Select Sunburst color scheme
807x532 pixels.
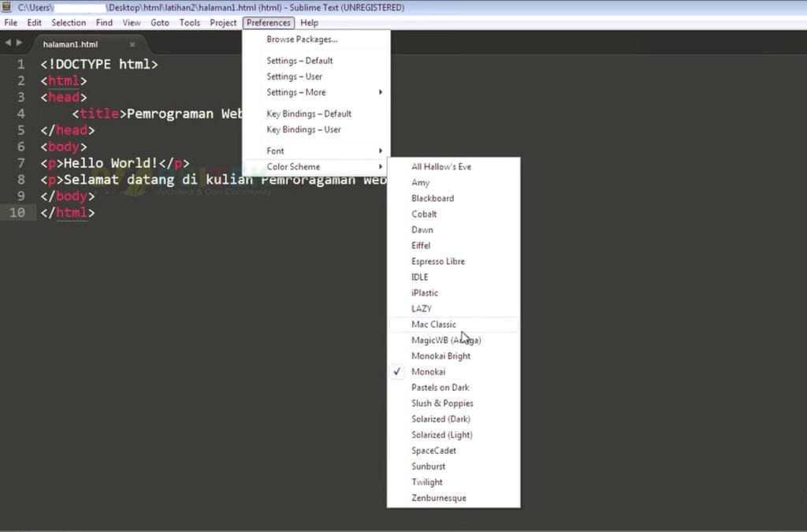[453, 466]
